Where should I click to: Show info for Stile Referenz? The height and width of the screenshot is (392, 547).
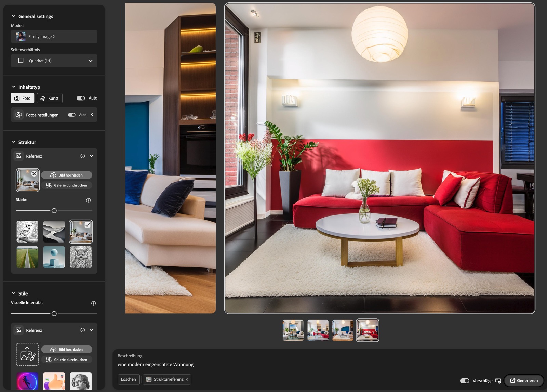(83, 330)
